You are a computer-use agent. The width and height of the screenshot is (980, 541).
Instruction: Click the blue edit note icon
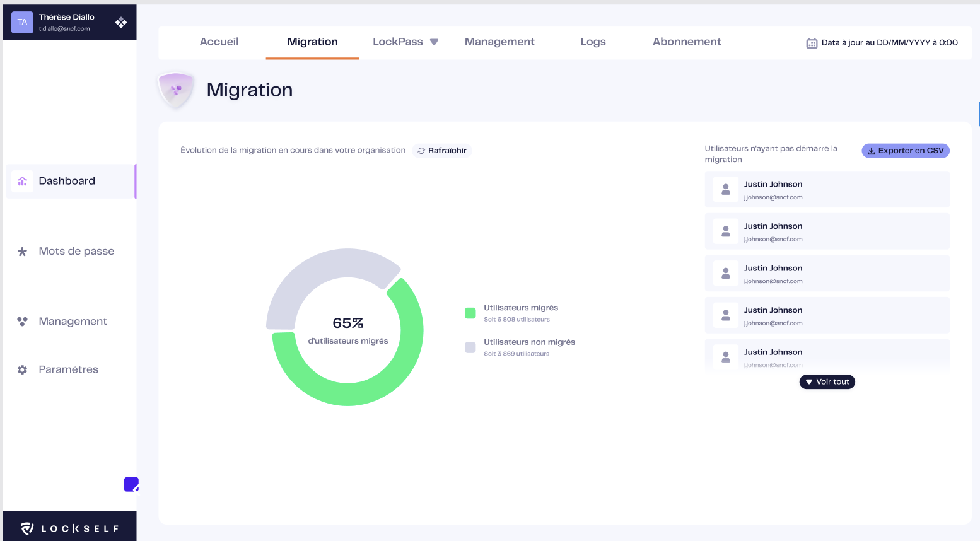131,484
